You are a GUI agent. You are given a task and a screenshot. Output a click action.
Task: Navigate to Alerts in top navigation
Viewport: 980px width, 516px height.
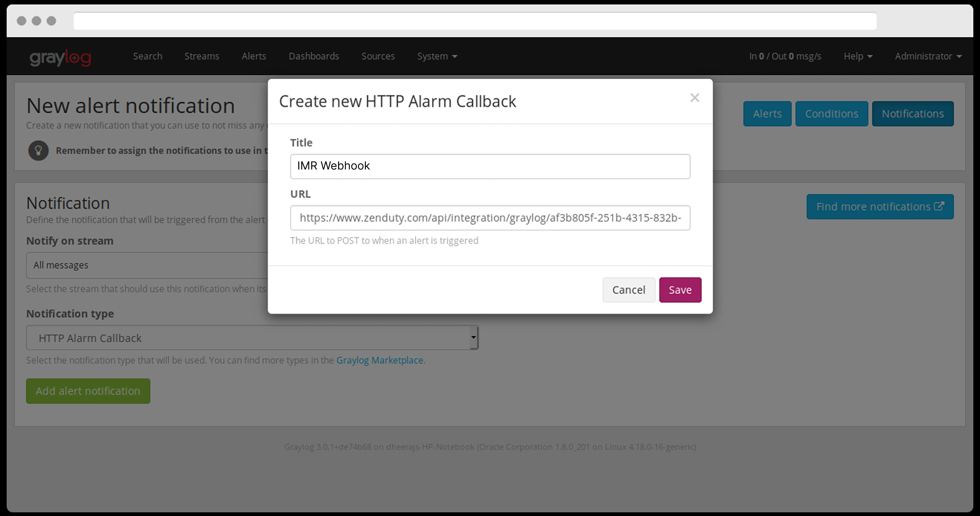[253, 56]
